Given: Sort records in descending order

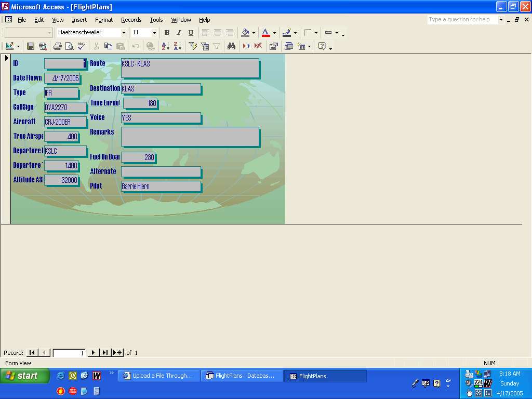Looking at the screenshot, I should click(x=177, y=46).
